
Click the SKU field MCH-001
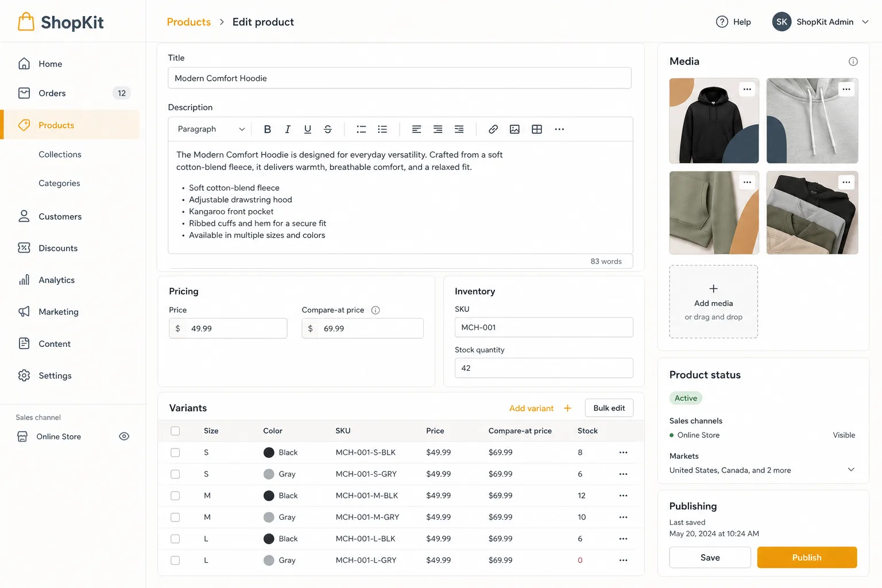pos(544,327)
